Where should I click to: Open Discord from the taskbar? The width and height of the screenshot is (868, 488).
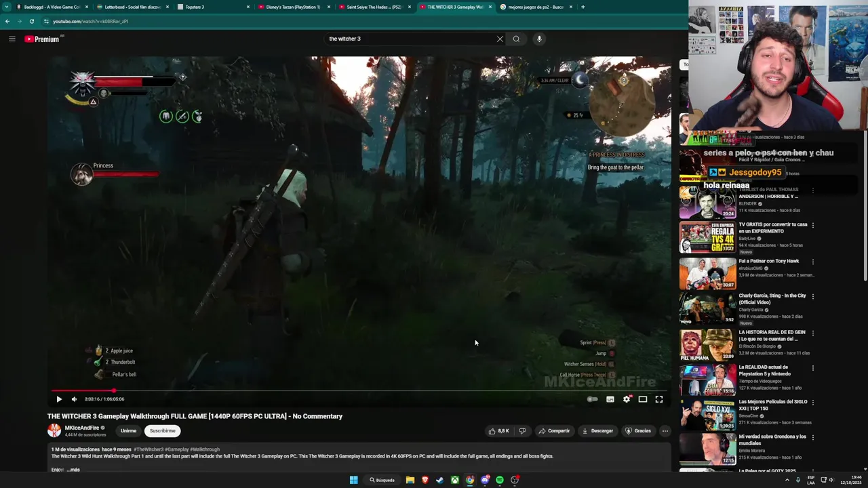485,480
